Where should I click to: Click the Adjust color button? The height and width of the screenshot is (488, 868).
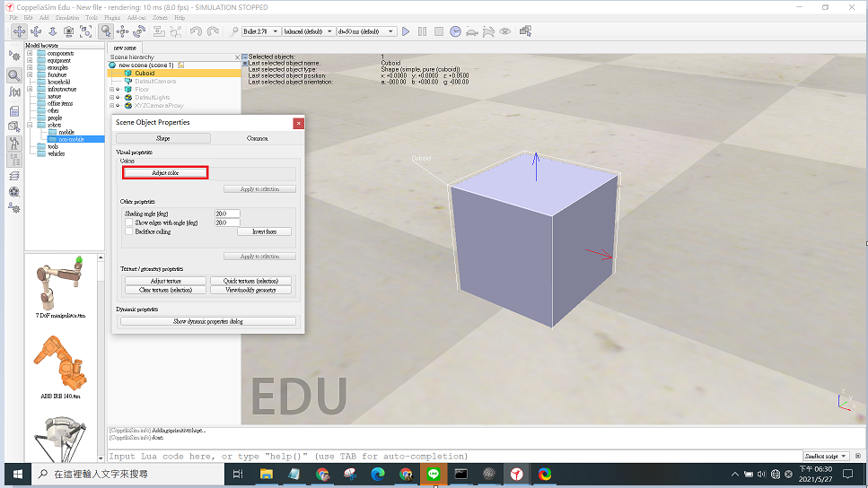[165, 172]
